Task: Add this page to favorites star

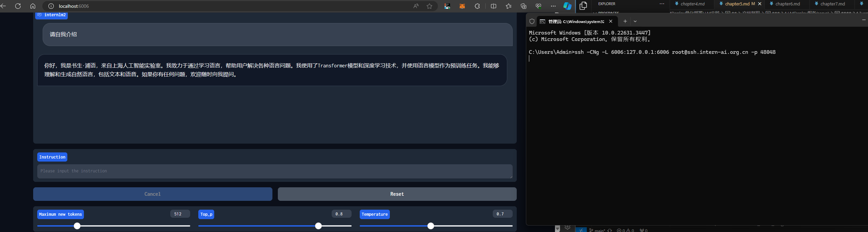Action: pyautogui.click(x=429, y=6)
